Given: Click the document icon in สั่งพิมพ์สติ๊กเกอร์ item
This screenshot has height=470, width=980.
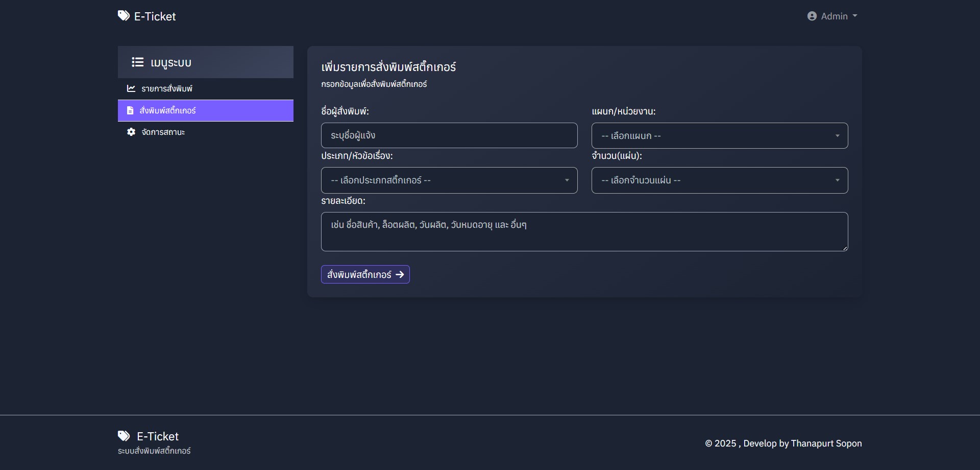Looking at the screenshot, I should [x=130, y=110].
